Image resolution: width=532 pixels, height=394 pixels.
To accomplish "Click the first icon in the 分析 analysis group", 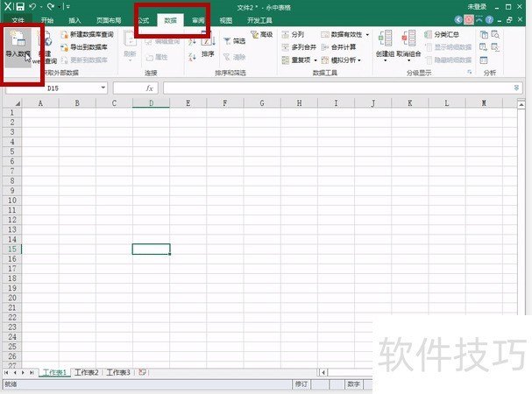I will point(484,34).
